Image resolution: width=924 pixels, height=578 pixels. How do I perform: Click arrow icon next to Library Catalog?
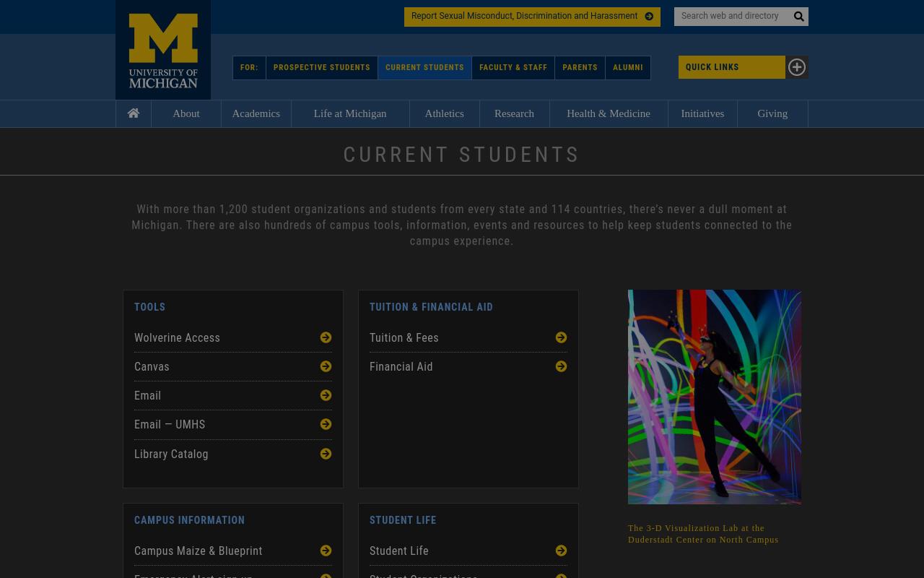click(326, 454)
